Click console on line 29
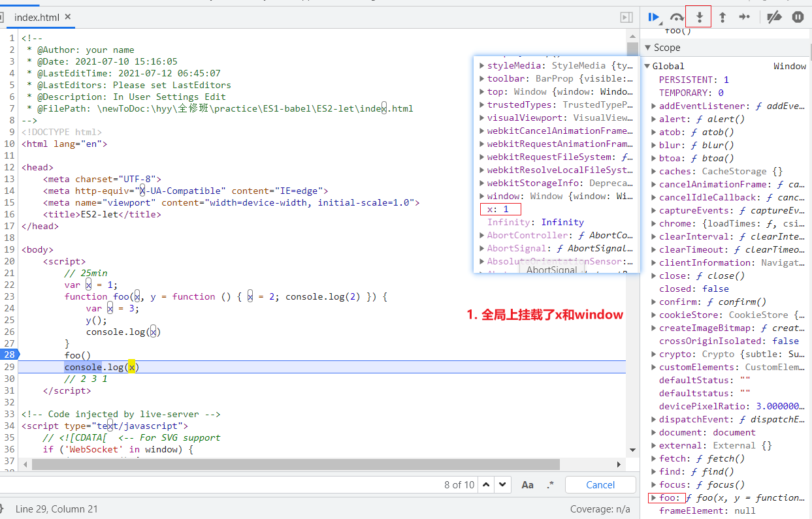 click(83, 367)
